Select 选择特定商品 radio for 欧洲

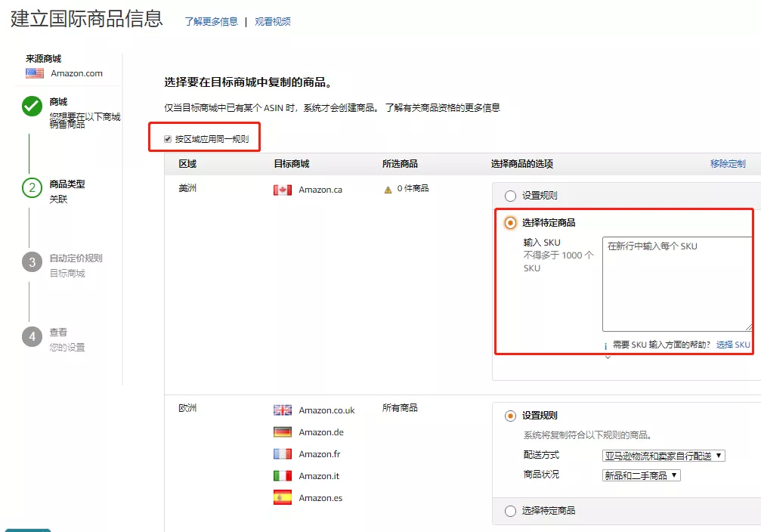click(x=511, y=511)
